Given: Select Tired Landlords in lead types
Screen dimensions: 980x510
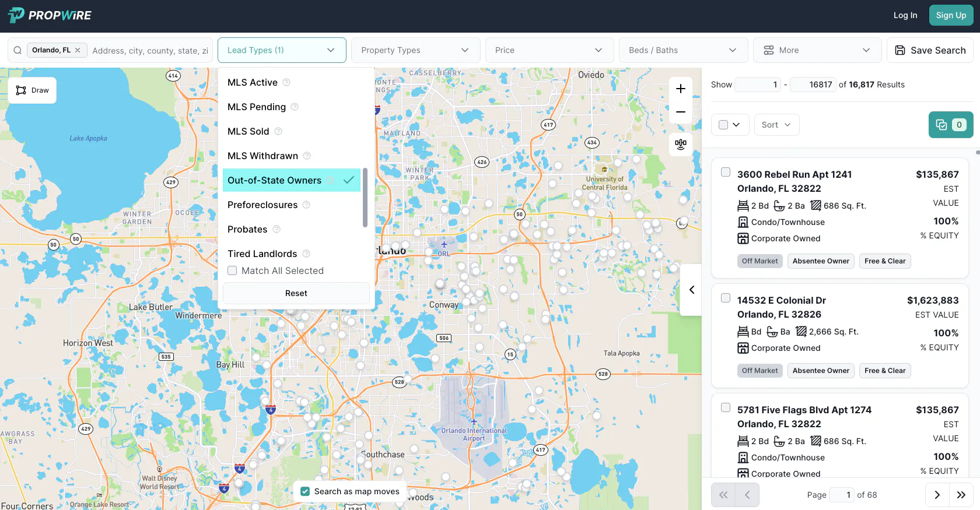Looking at the screenshot, I should (262, 254).
